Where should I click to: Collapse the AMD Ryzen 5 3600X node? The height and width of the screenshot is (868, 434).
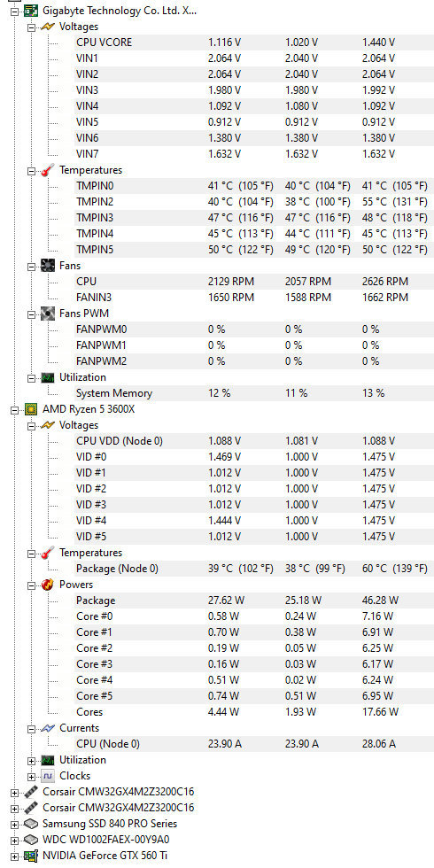pyautogui.click(x=14, y=409)
